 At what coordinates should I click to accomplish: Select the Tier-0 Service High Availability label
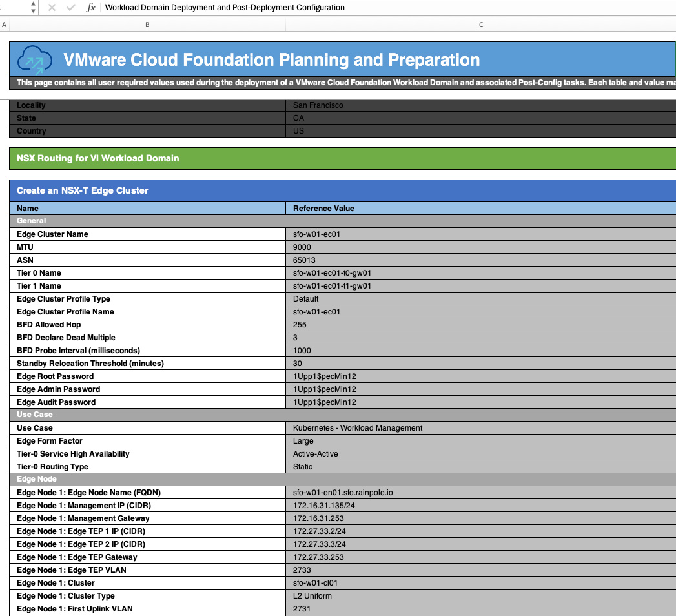147,454
